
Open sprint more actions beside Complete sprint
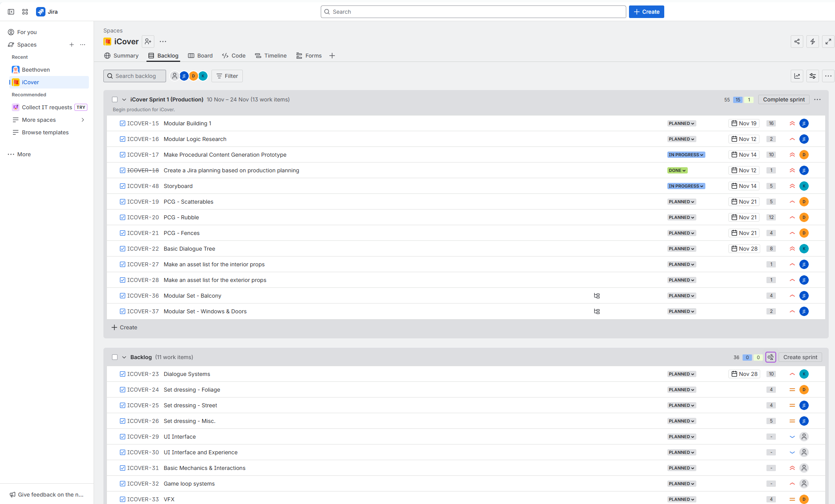pos(817,99)
